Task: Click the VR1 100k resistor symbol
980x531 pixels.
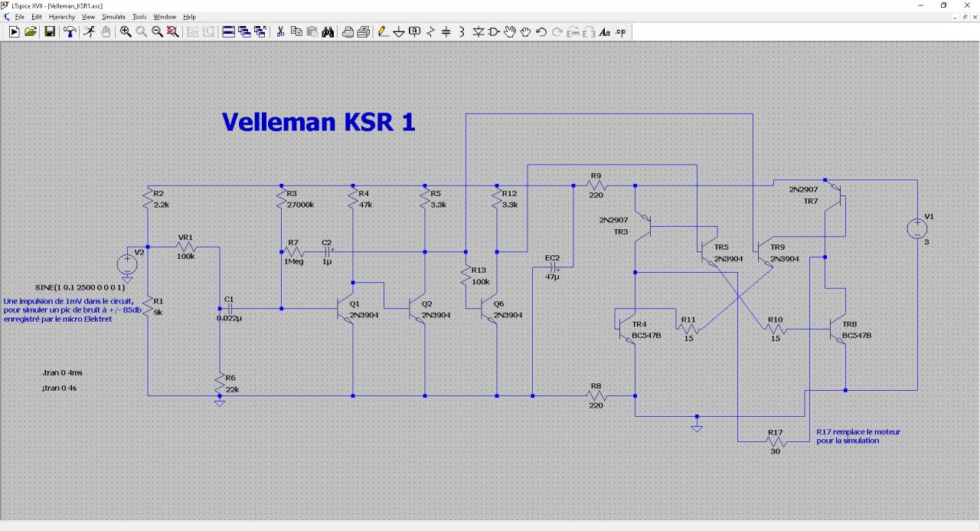Action: [x=187, y=247]
